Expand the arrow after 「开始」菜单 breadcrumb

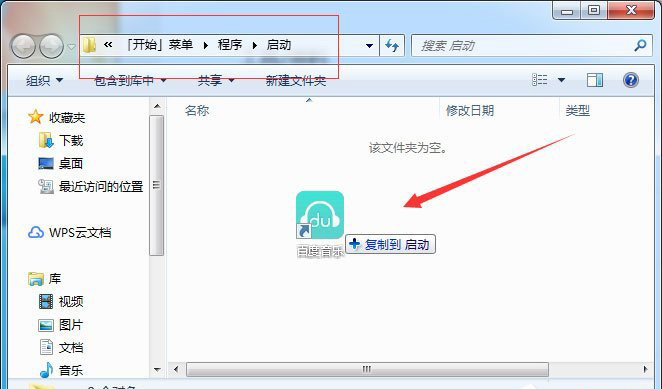click(206, 45)
